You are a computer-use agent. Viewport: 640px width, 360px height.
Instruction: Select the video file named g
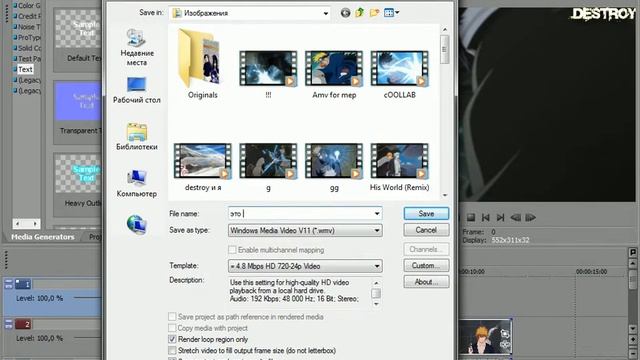(268, 167)
